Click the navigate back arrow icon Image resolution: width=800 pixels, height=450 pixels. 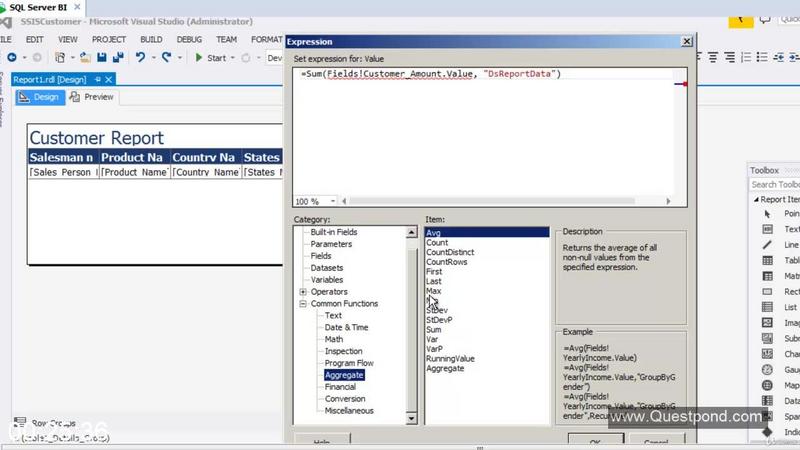tap(12, 57)
